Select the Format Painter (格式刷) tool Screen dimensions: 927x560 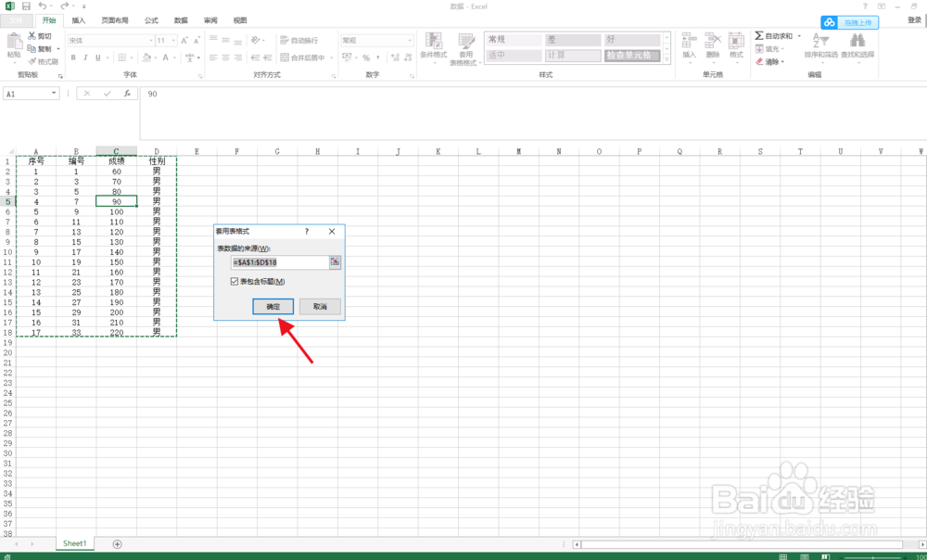point(43,61)
